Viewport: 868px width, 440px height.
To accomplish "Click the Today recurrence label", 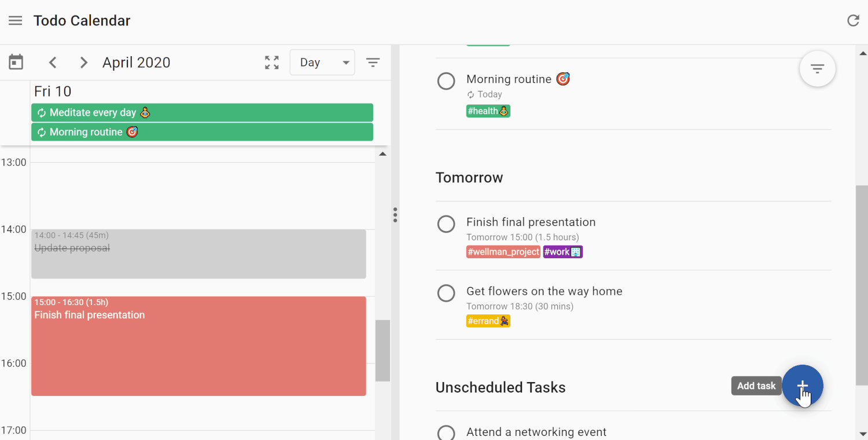I will point(490,94).
